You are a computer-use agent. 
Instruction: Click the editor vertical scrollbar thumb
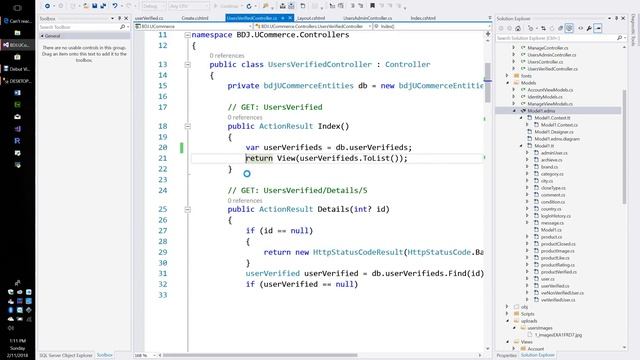pos(488,82)
